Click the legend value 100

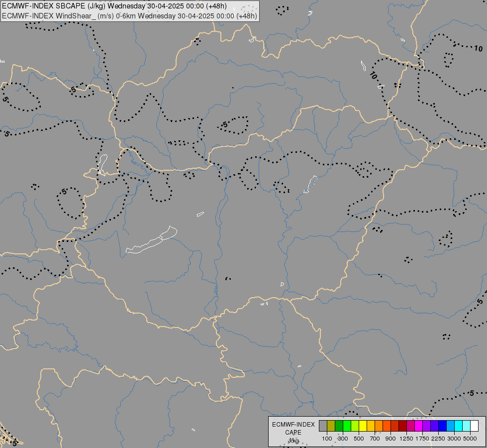[x=327, y=439]
